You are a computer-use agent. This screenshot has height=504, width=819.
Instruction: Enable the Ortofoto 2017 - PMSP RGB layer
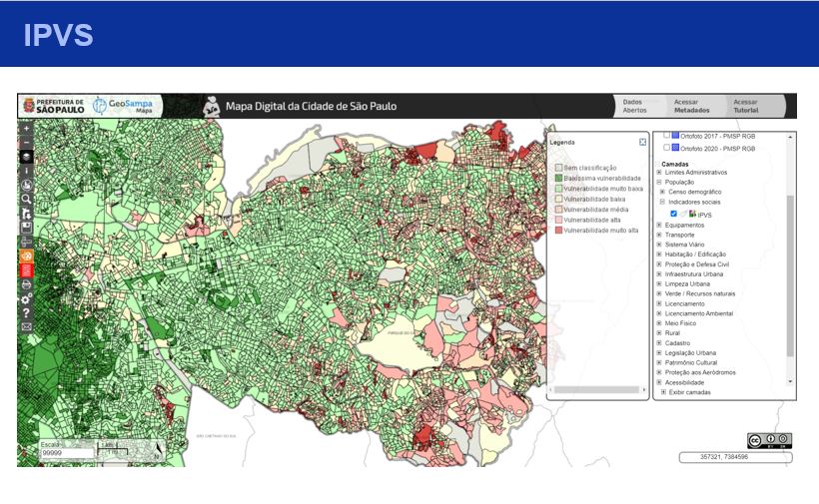coord(668,135)
